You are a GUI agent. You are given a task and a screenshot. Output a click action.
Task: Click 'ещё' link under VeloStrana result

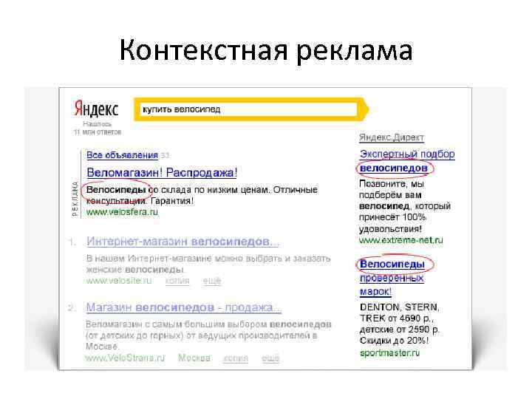[x=270, y=358]
